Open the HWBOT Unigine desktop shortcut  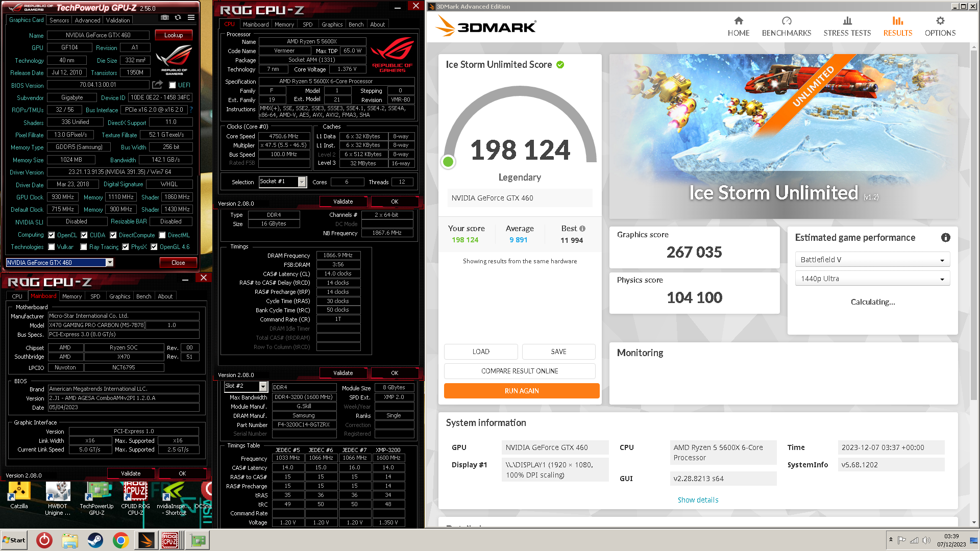point(57,499)
